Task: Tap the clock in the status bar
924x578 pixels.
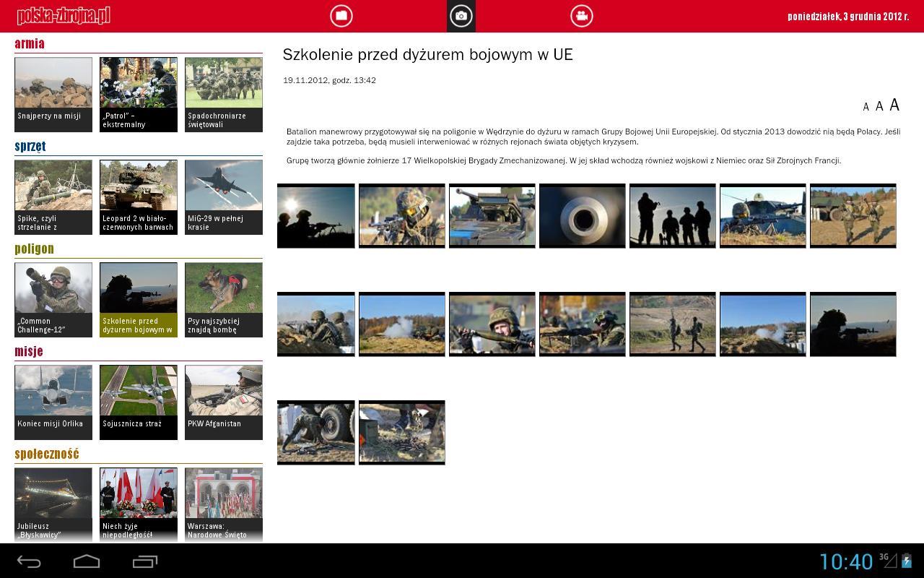Action: click(845, 561)
